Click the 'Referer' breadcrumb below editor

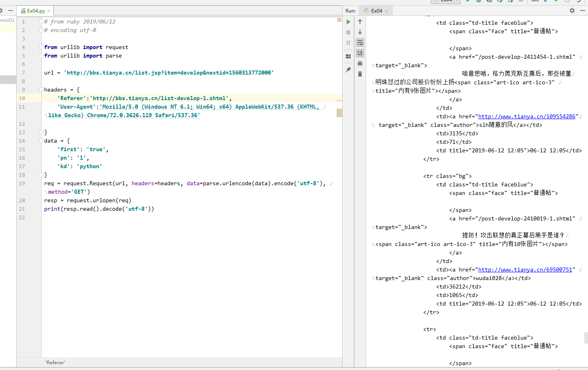click(x=55, y=363)
